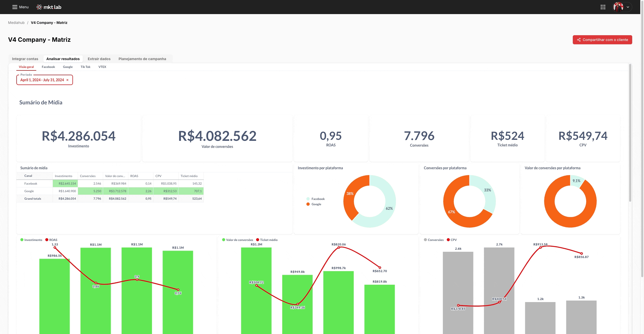
Task: Toggle Valor de conversões series legend
Action: coord(237,240)
